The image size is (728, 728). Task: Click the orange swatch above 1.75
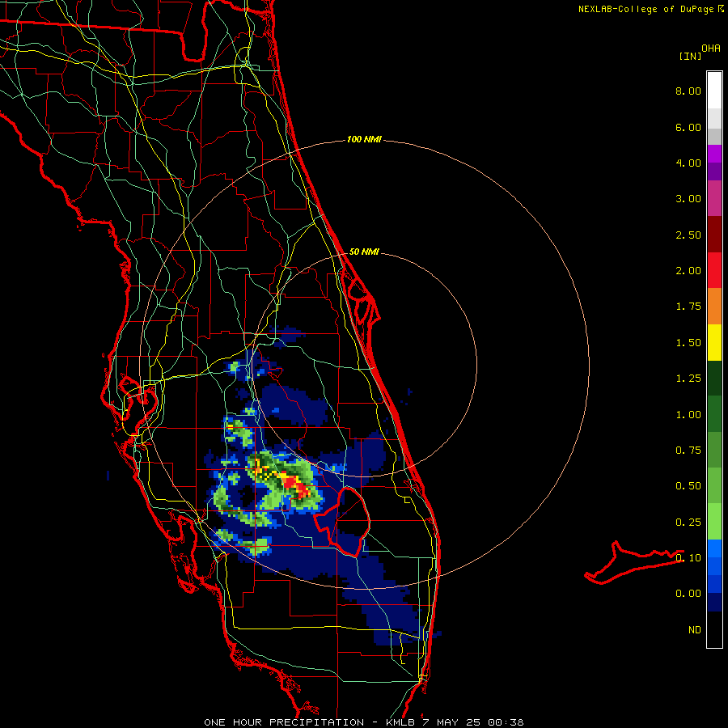(714, 306)
